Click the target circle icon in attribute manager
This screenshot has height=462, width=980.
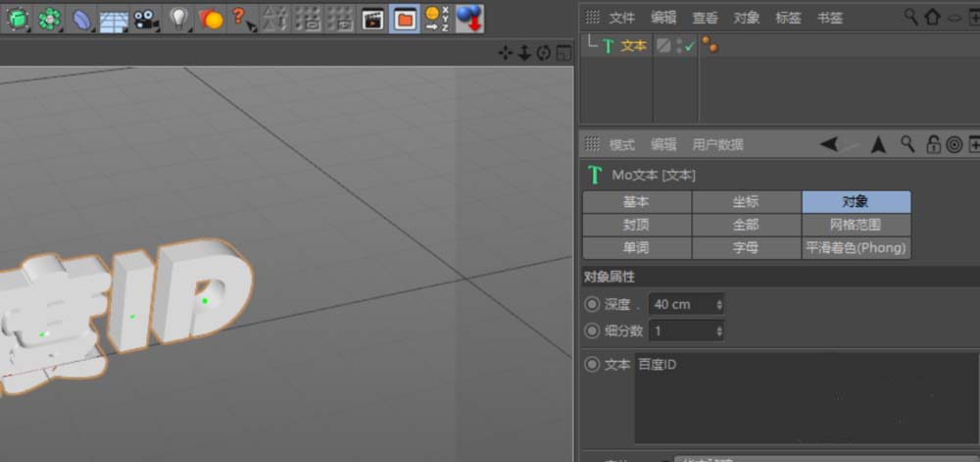tap(954, 145)
